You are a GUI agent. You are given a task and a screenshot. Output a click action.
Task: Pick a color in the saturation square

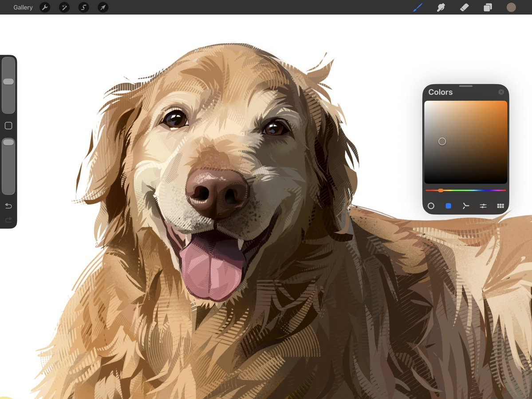coord(465,142)
